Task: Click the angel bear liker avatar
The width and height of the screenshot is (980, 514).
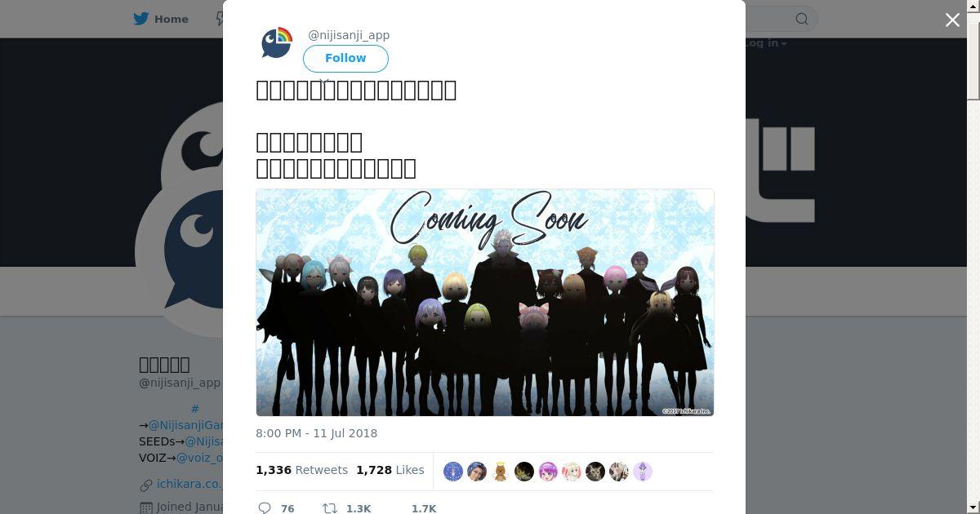Action: tap(501, 472)
